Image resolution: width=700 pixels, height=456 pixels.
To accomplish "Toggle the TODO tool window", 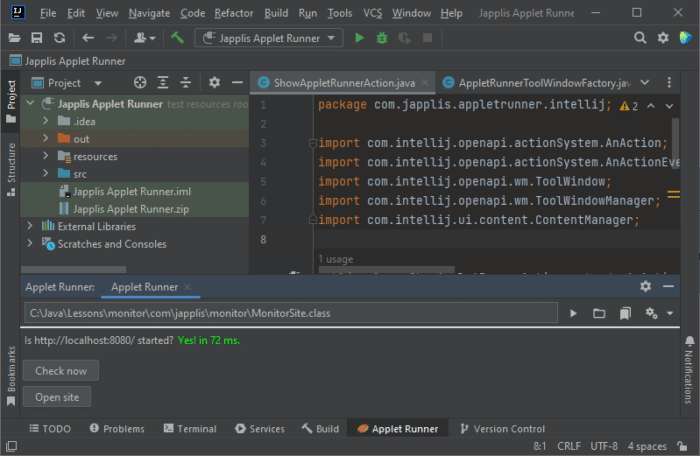I will (x=50, y=429).
